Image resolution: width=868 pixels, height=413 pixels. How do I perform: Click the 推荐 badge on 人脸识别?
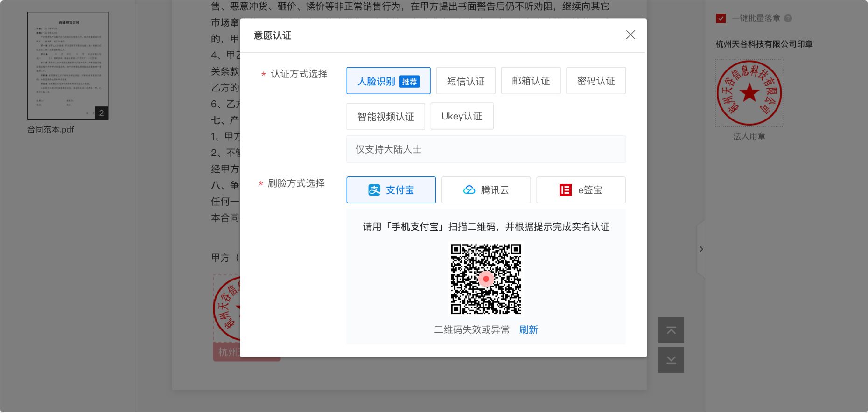tap(409, 82)
